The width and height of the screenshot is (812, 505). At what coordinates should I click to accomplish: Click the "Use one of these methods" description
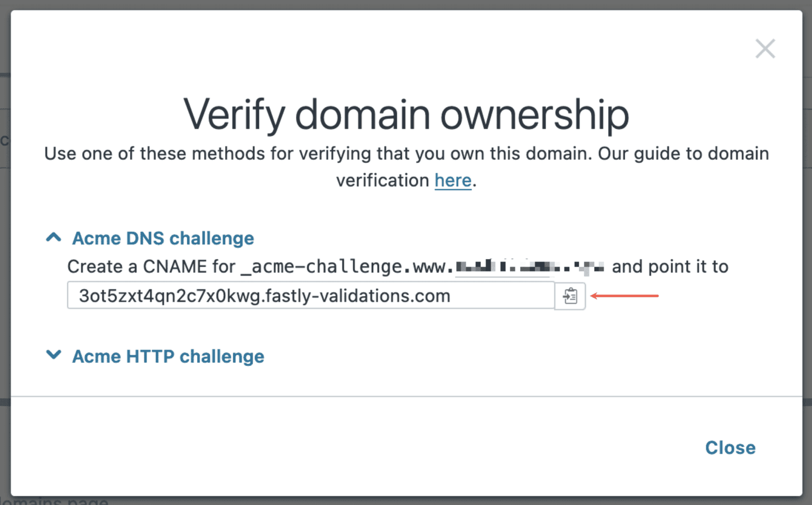(318, 154)
